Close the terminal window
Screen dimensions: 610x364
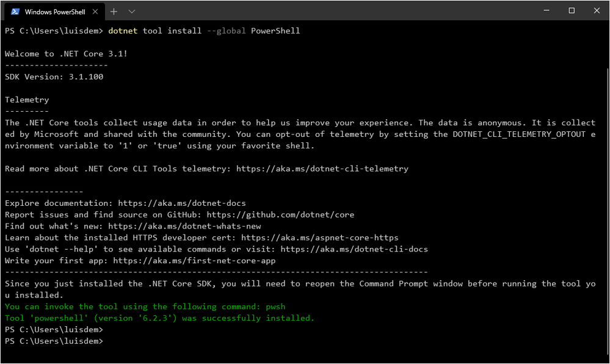[x=597, y=10]
